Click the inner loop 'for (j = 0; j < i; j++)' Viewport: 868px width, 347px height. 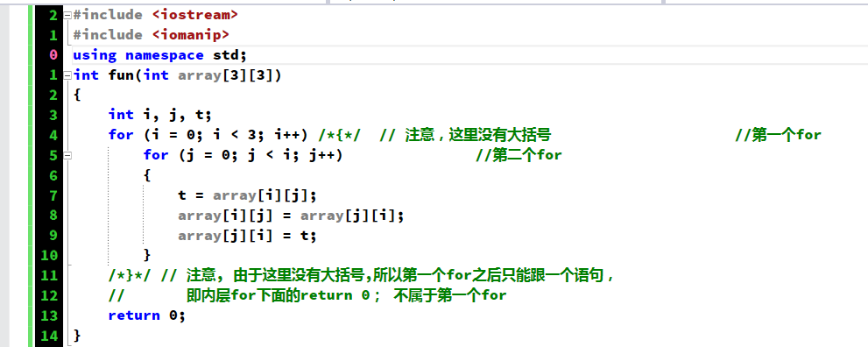coord(243,155)
